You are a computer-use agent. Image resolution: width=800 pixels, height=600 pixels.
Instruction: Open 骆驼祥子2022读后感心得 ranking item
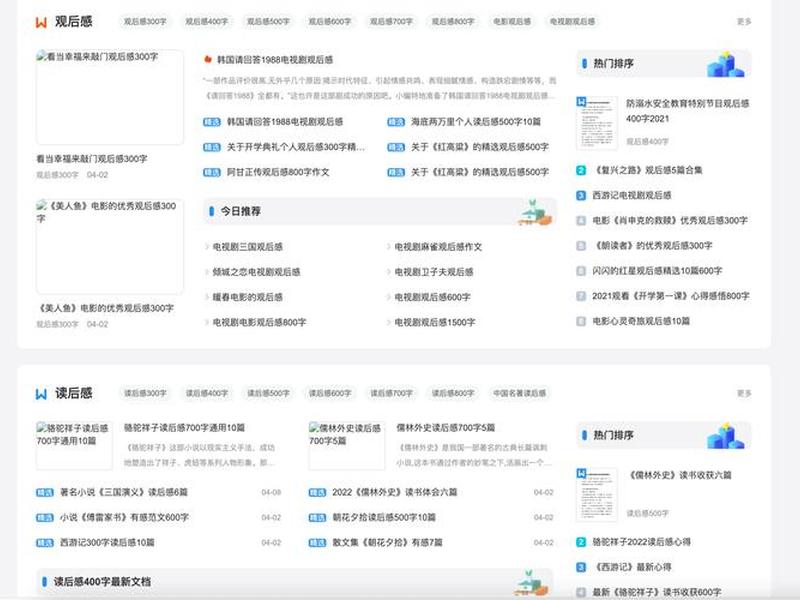click(641, 542)
